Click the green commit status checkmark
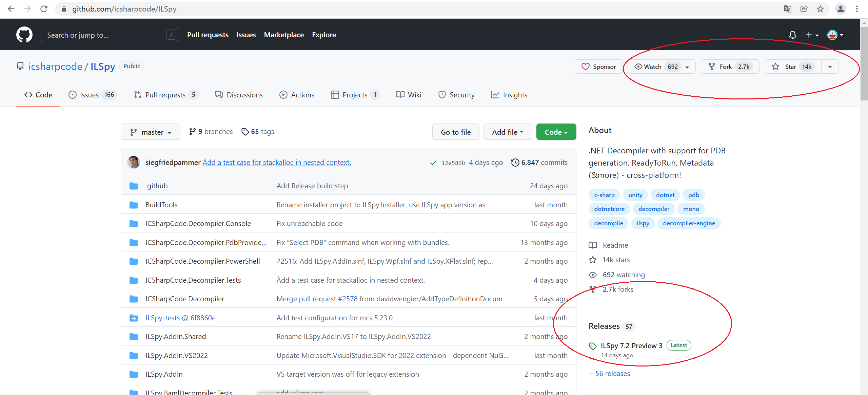 [433, 163]
